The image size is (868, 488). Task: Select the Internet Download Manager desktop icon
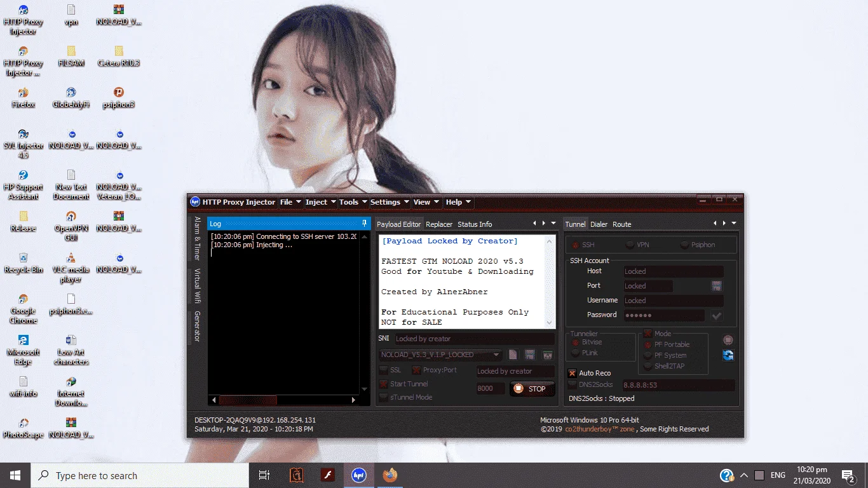(x=71, y=391)
